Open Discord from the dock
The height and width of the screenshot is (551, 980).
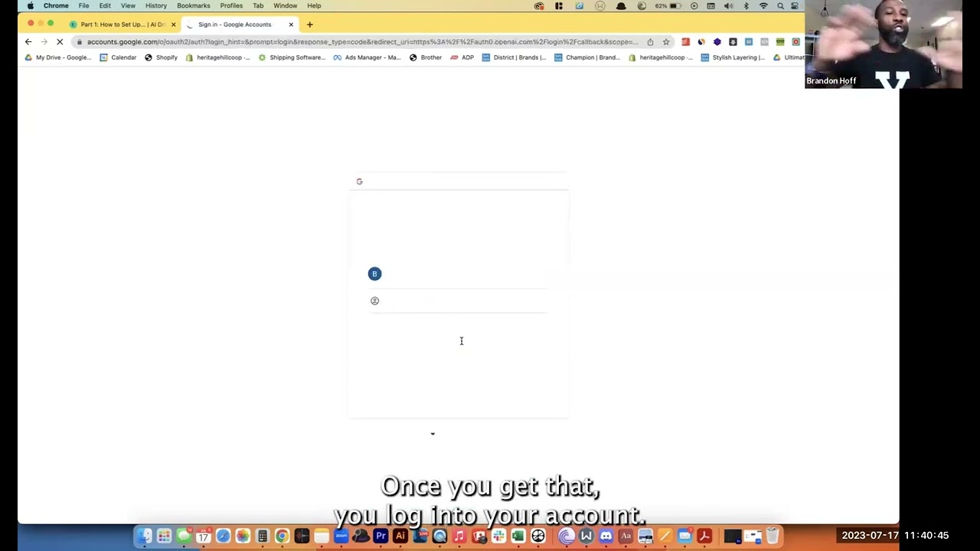click(606, 536)
